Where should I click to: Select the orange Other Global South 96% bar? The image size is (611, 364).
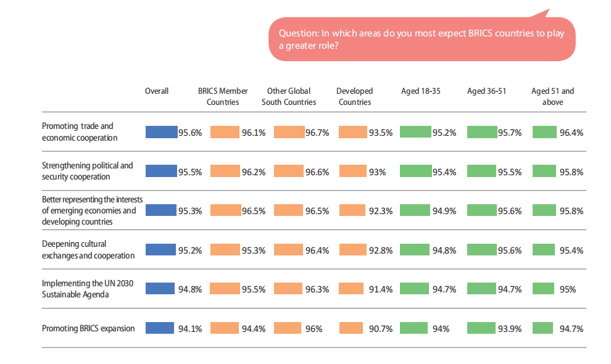coord(288,328)
